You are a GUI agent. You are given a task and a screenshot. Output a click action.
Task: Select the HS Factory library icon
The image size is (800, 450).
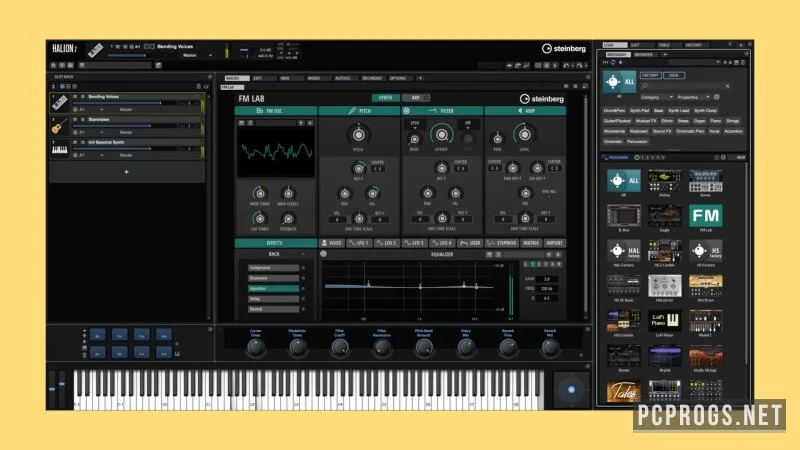706,251
